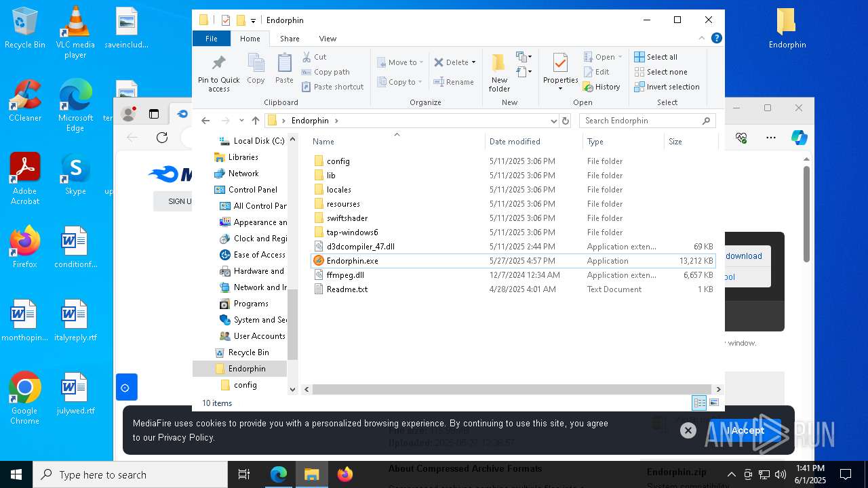Open the Move to dropdown
868x488 pixels.
[400, 62]
